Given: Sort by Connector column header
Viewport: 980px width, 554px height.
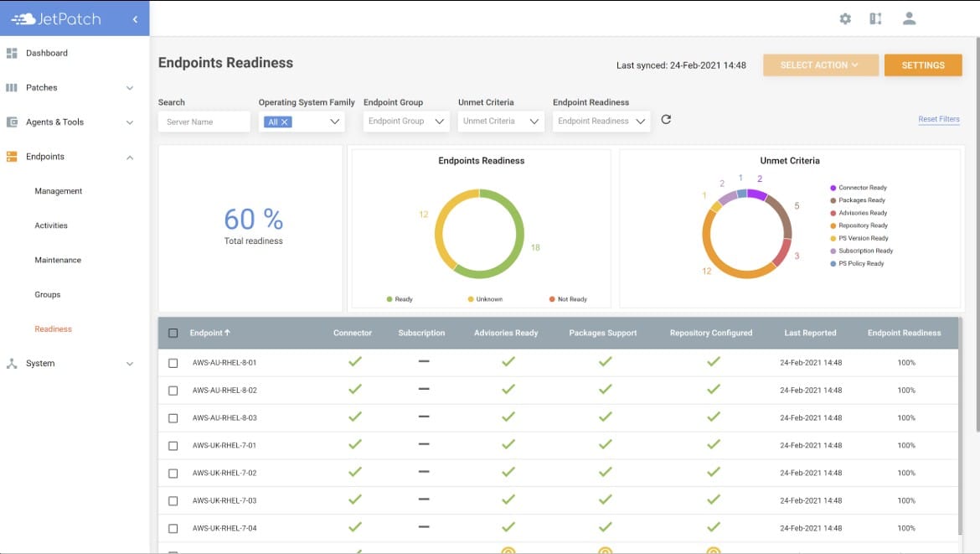Looking at the screenshot, I should [353, 333].
